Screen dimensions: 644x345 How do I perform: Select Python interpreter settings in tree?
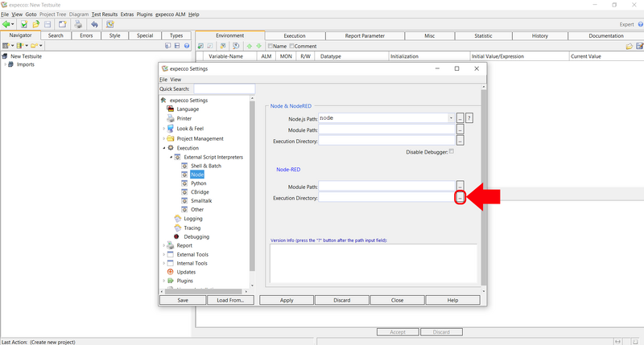198,183
